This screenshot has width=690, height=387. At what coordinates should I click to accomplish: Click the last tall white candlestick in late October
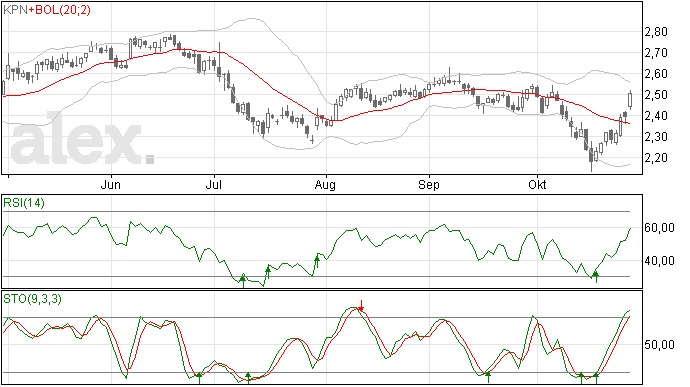pos(630,100)
